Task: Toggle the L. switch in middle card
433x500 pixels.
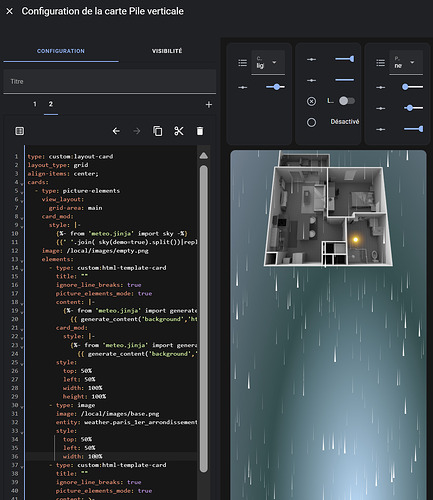Action: 347,101
